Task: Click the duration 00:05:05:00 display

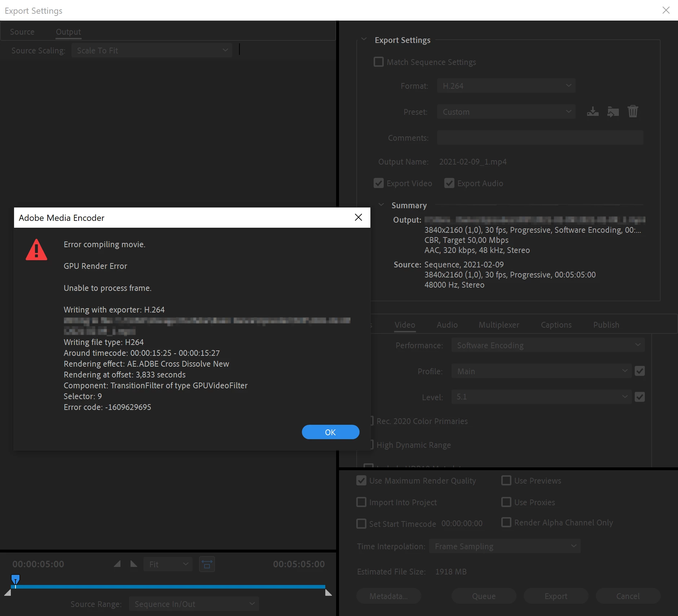Action: click(x=299, y=564)
